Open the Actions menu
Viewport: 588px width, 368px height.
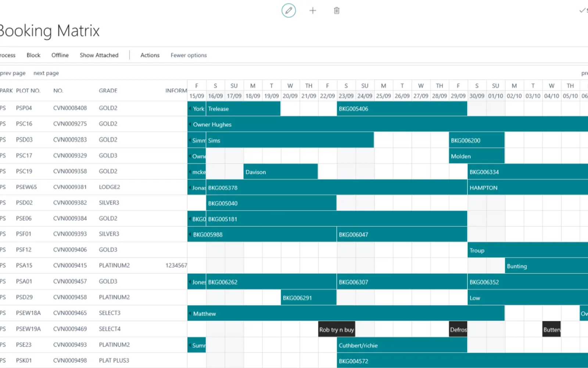click(x=150, y=55)
